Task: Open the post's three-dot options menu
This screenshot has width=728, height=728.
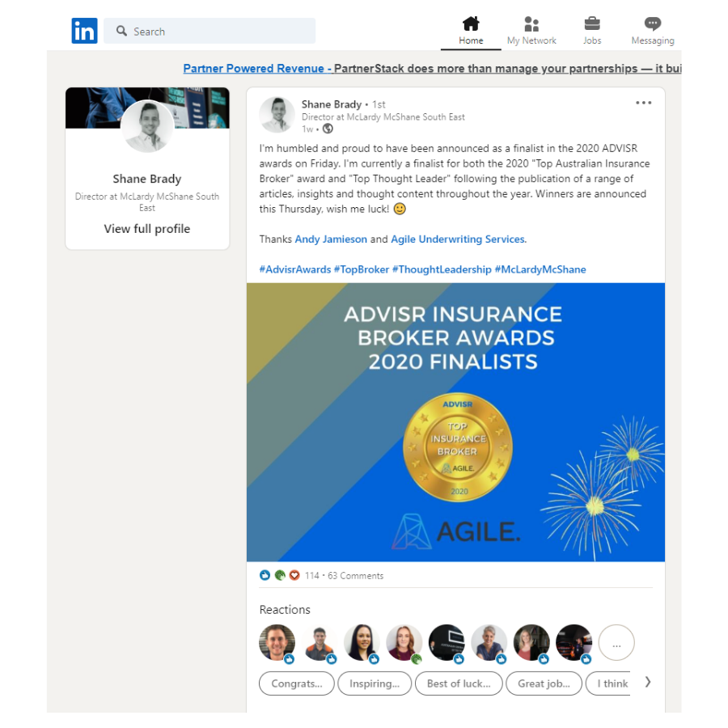Action: pyautogui.click(x=644, y=103)
